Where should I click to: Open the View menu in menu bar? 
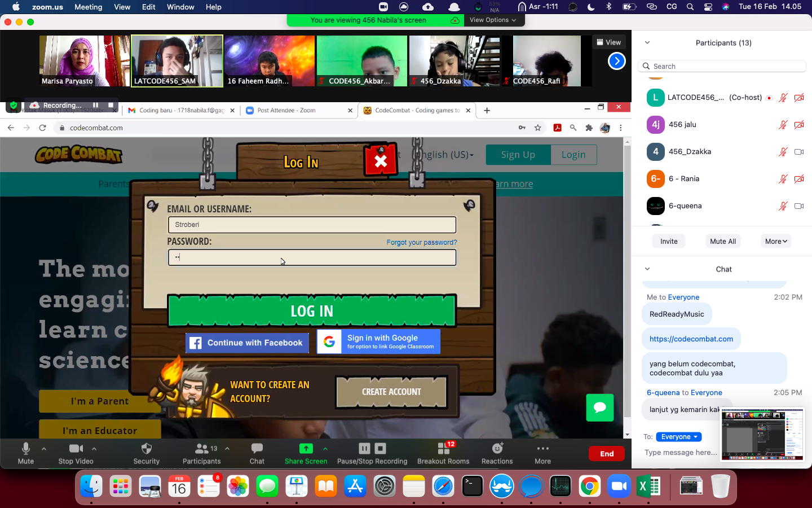[122, 7]
